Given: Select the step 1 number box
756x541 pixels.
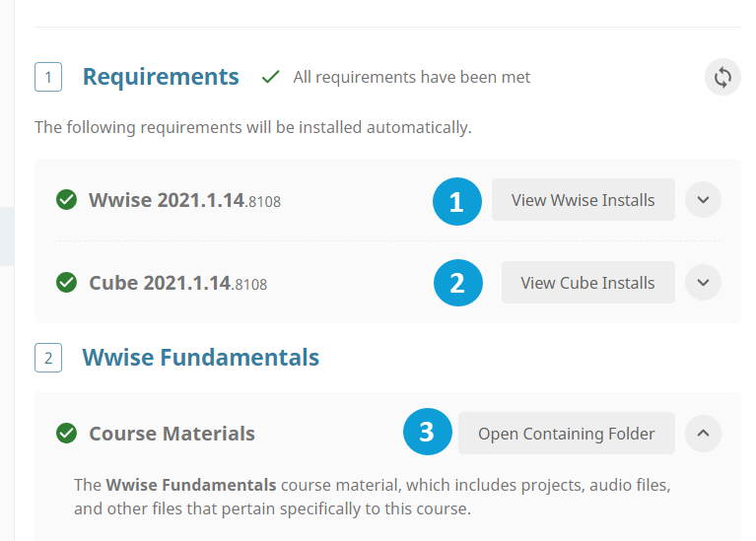Looking at the screenshot, I should coord(48,77).
